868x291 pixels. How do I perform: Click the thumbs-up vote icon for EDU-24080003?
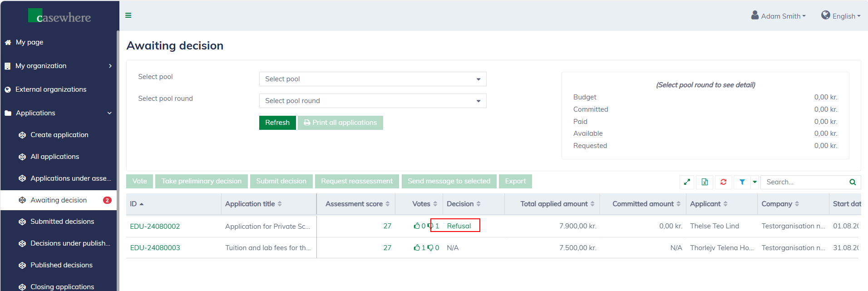417,248
